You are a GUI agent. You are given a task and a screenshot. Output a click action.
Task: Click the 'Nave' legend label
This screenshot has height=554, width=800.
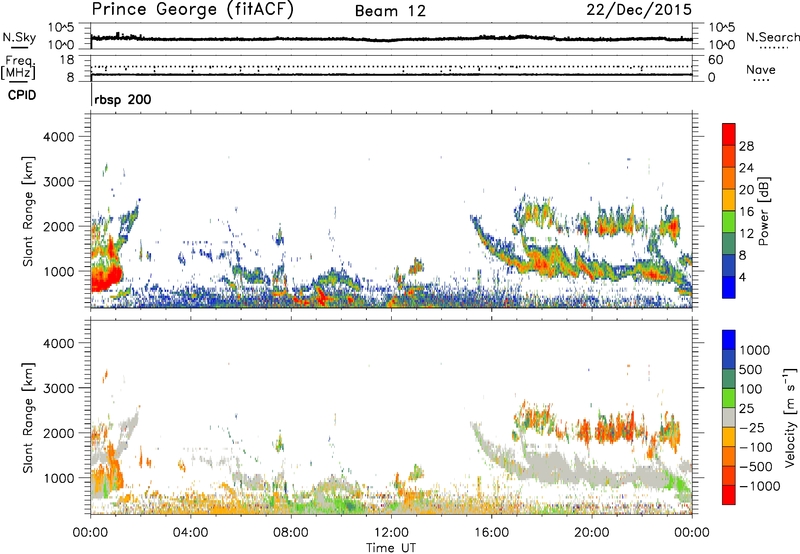tap(761, 69)
